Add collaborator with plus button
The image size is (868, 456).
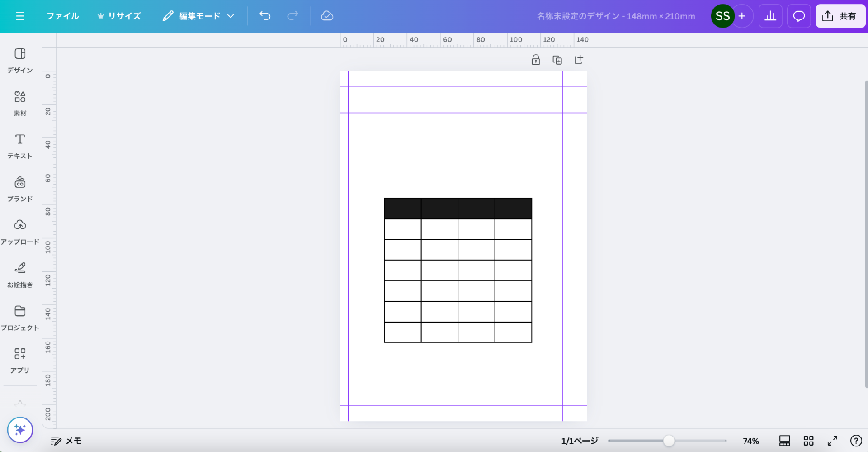tap(742, 16)
